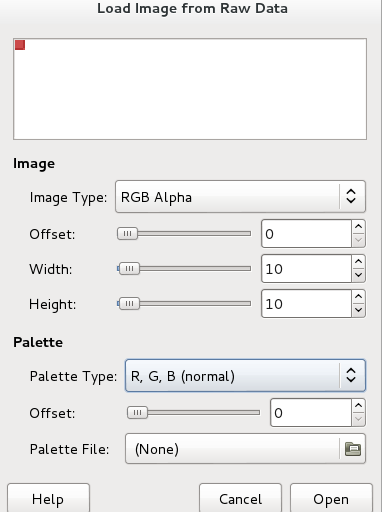The image size is (382, 512).
Task: Decrease Height with the down arrow
Action: (x=358, y=310)
